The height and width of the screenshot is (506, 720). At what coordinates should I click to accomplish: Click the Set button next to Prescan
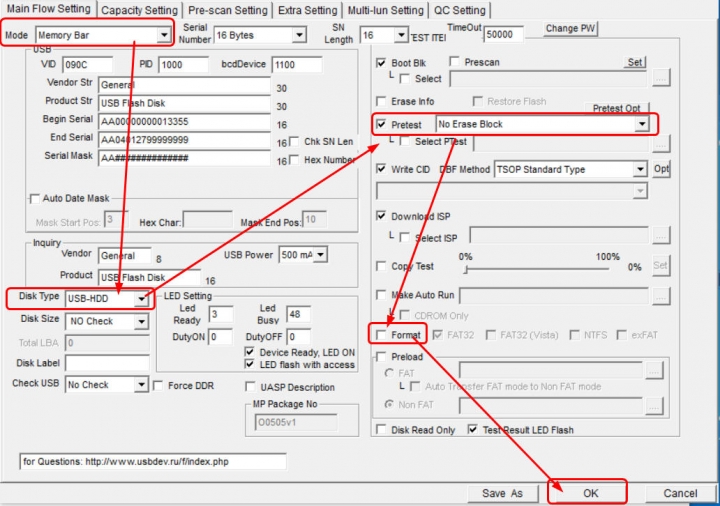pyautogui.click(x=635, y=62)
